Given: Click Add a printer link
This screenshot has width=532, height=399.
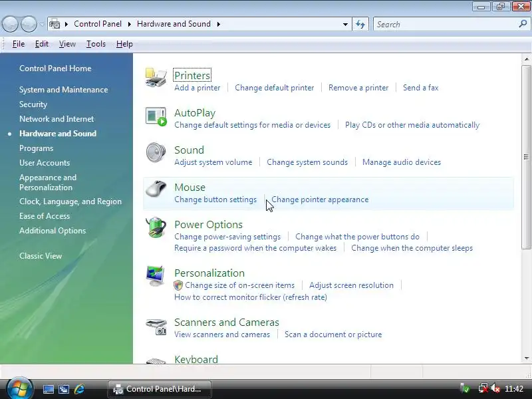Looking at the screenshot, I should (197, 88).
